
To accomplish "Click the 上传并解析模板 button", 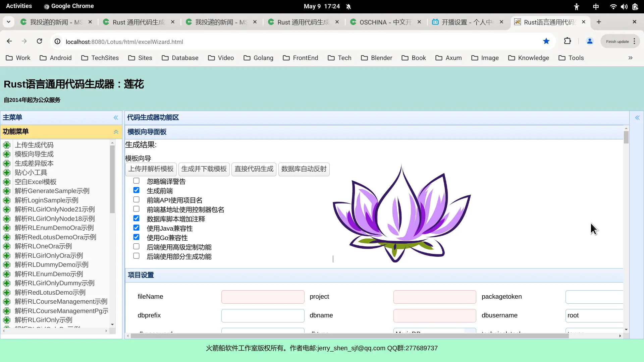I will pyautogui.click(x=151, y=169).
